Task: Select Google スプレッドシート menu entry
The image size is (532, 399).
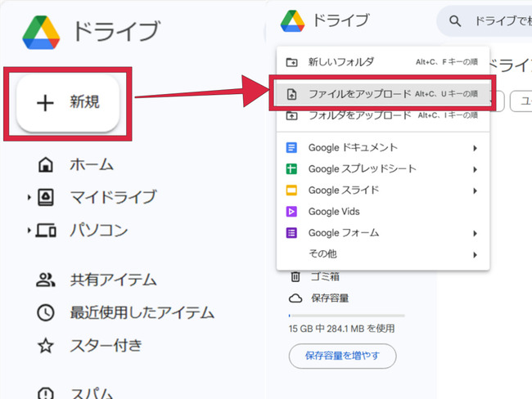Action: coord(383,168)
